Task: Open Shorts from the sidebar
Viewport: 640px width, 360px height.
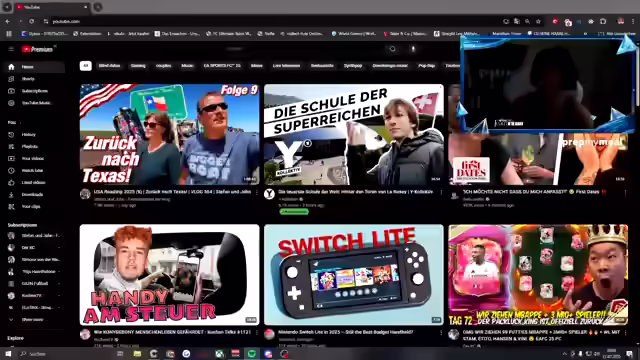Action: [x=28, y=79]
